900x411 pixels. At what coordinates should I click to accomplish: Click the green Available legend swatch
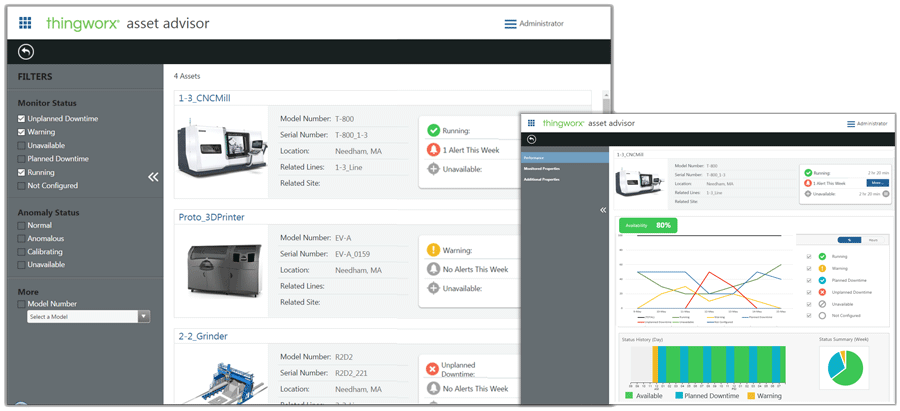(629, 396)
